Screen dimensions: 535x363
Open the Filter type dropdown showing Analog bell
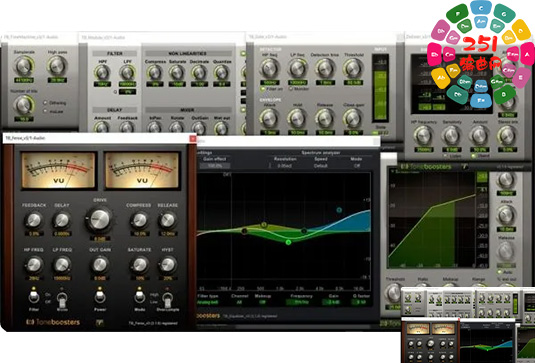pyautogui.click(x=208, y=302)
